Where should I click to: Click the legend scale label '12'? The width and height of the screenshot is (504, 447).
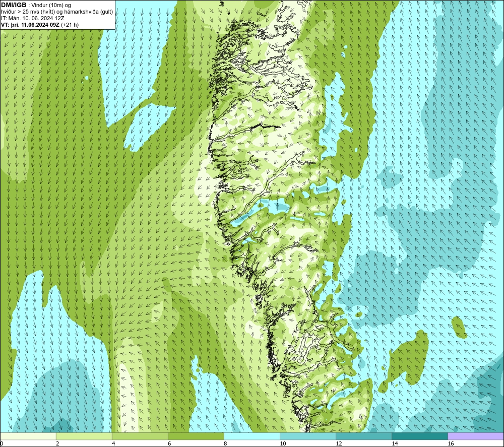pyautogui.click(x=339, y=444)
